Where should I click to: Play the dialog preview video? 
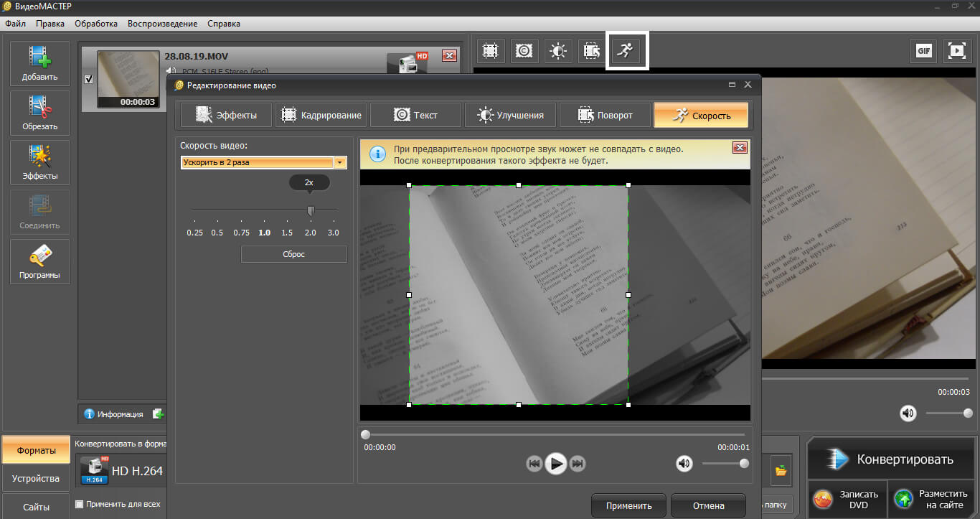click(x=556, y=464)
